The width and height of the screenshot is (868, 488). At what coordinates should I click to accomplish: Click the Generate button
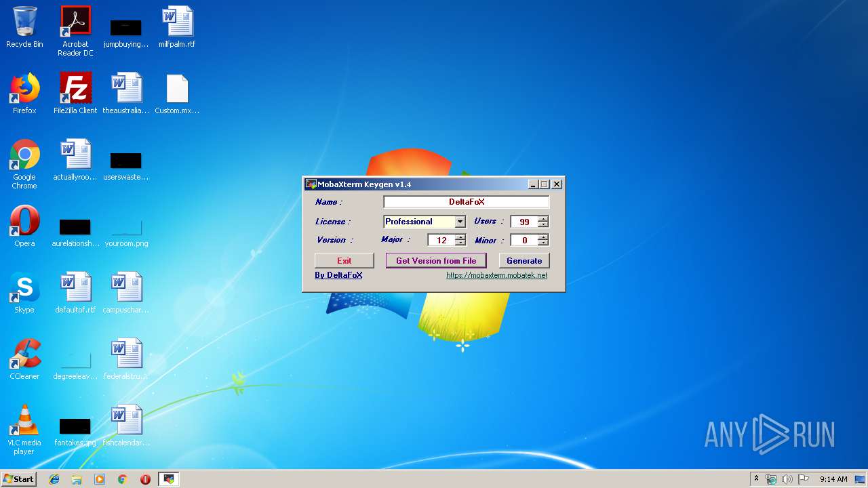coord(524,261)
